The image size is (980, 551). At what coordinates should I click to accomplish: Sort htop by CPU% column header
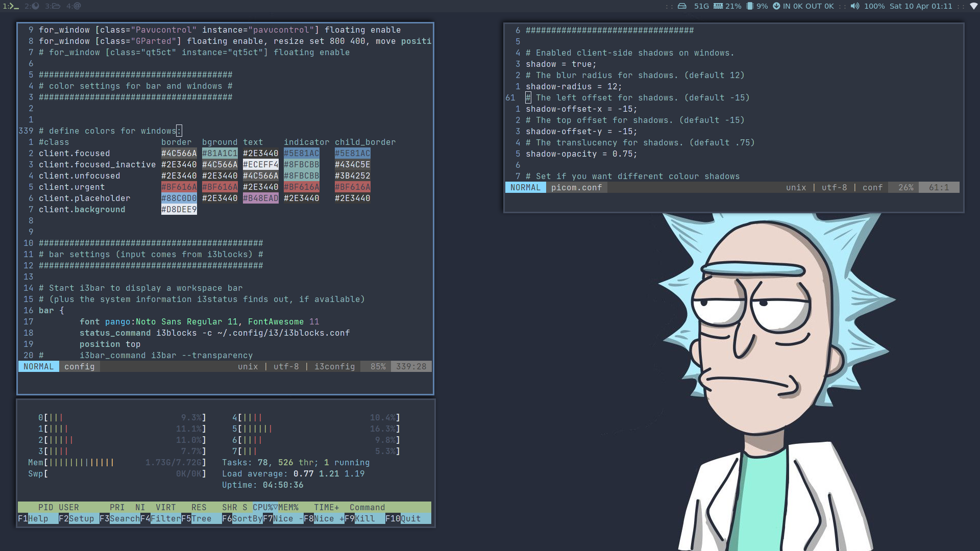(x=265, y=508)
